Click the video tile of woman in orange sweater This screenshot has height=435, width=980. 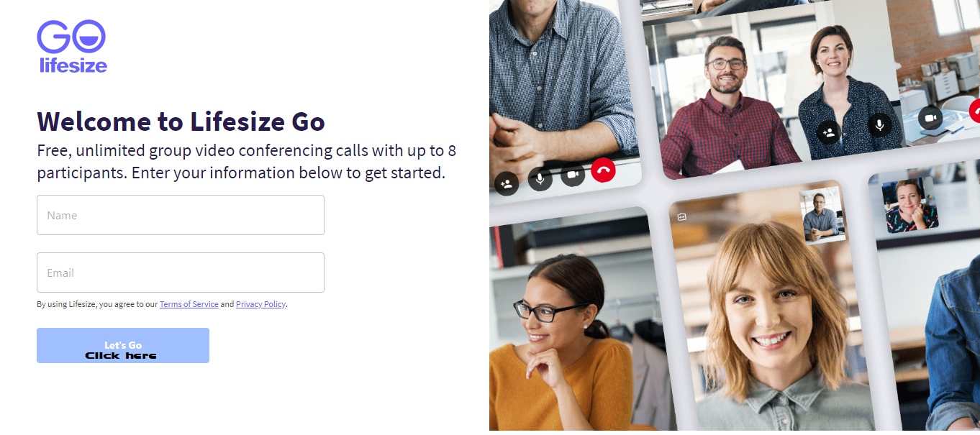click(576, 324)
